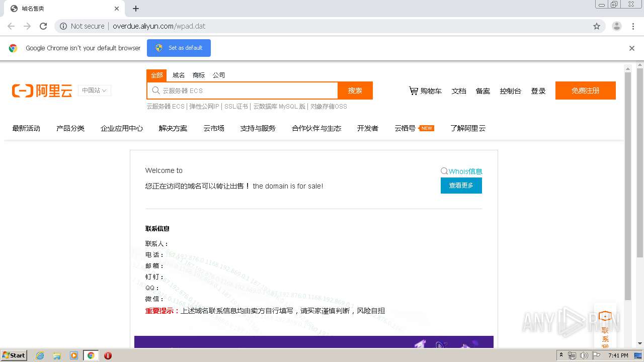Open the 云服务器 ECS suggestion link
The height and width of the screenshot is (362, 644).
click(x=166, y=107)
